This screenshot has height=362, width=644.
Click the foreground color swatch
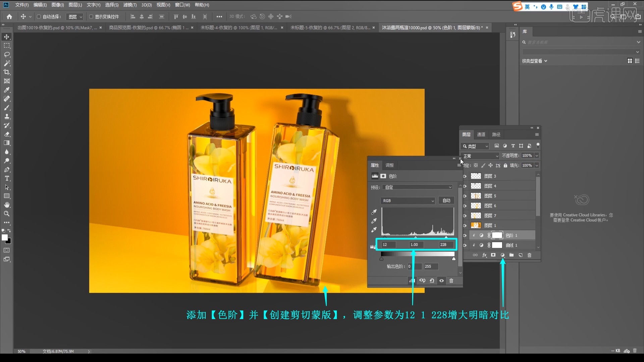click(x=5, y=237)
